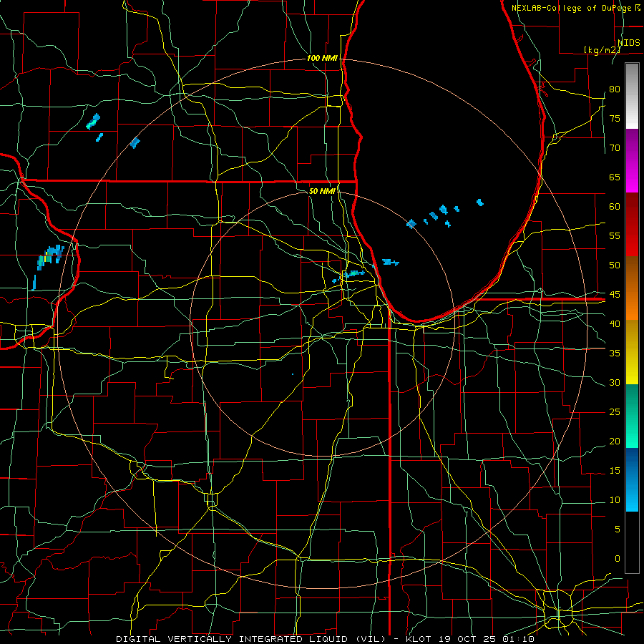Click the 55 value on the color scale
This screenshot has height=644, width=644.
coord(615,235)
